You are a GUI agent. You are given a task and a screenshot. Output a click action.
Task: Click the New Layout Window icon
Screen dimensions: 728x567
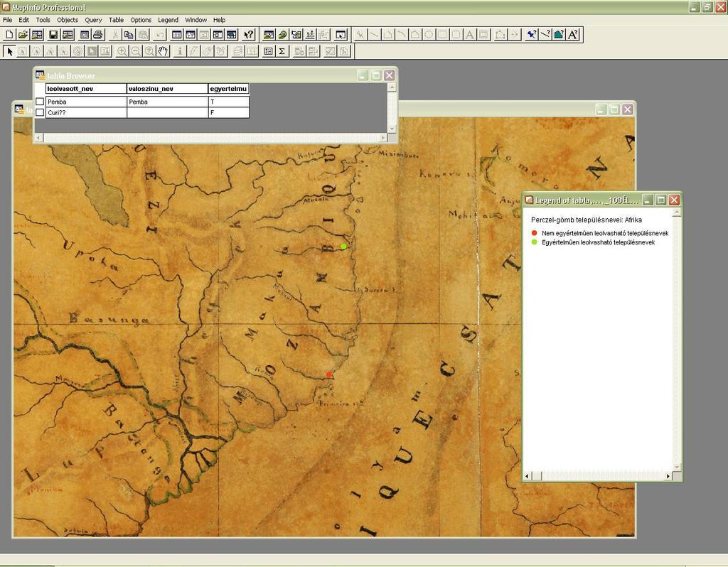pyautogui.click(x=218, y=35)
